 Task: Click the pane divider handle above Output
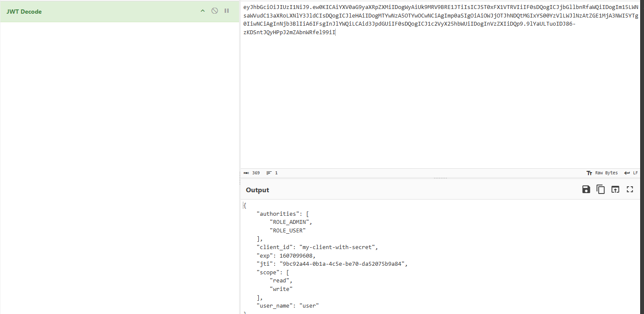(x=440, y=178)
